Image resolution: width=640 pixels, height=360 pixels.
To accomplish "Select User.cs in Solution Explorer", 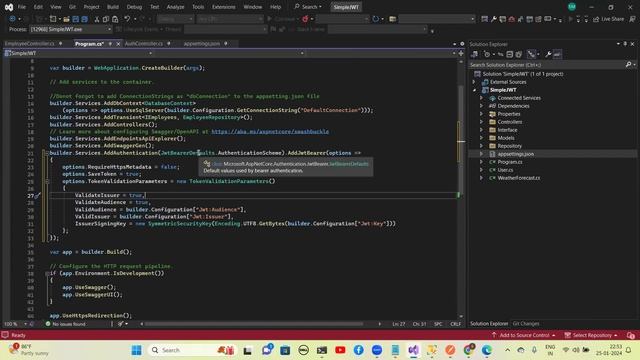I will [x=505, y=170].
